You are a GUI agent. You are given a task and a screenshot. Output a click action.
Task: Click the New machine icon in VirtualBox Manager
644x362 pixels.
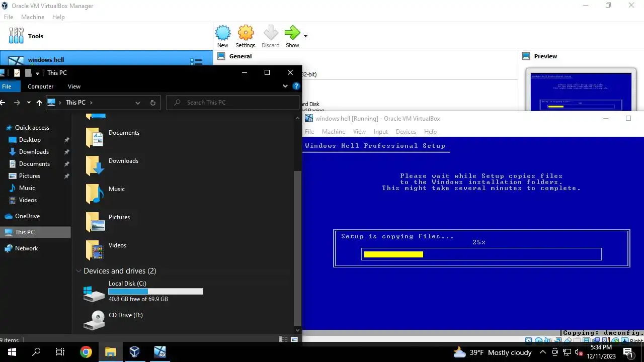tap(223, 33)
